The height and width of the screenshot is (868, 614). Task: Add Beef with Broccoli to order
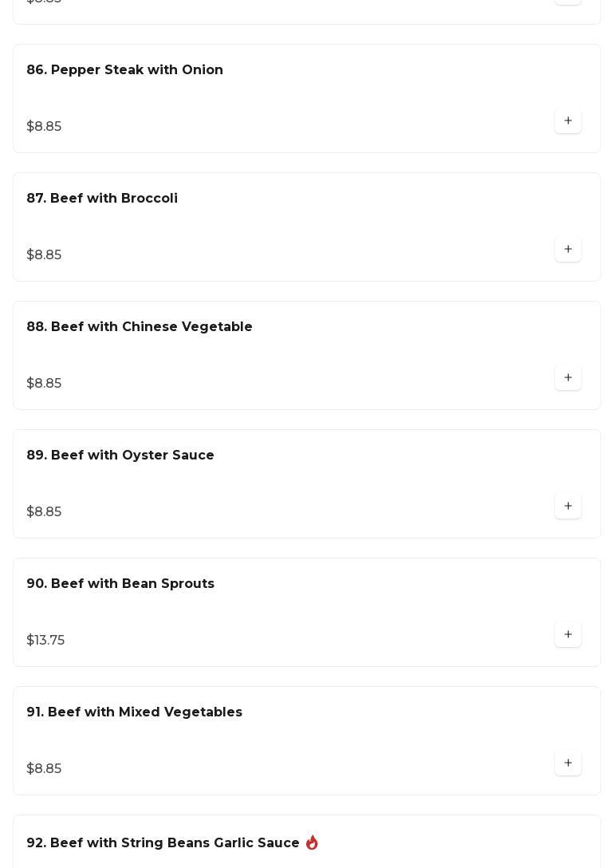pyautogui.click(x=568, y=250)
